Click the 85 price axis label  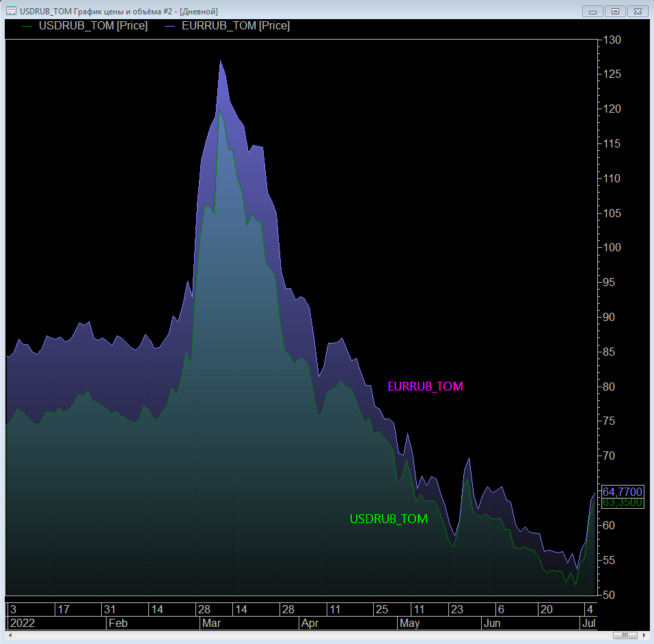point(609,352)
